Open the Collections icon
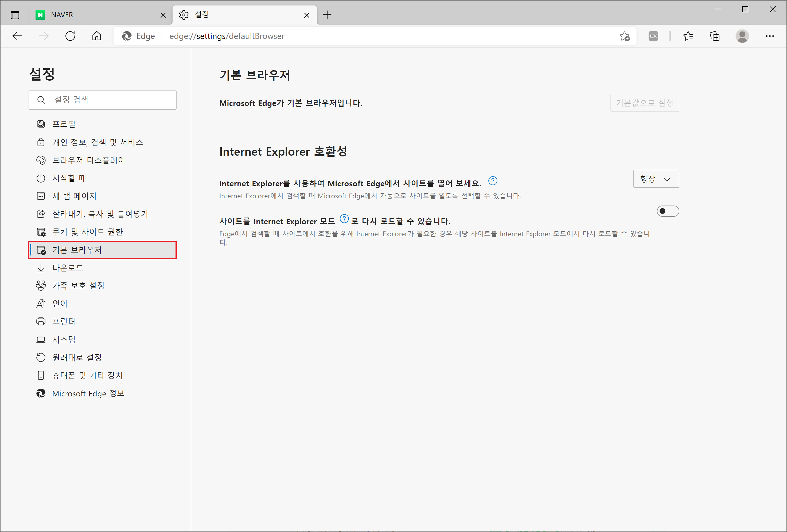 715,36
